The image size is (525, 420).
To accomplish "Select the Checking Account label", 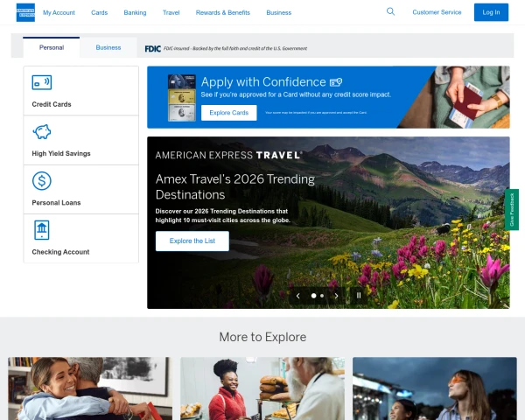I will point(60,252).
